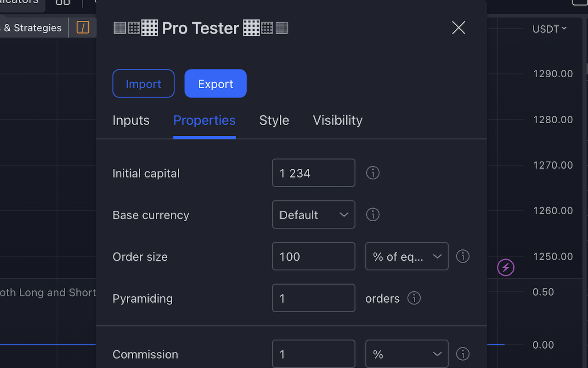The width and height of the screenshot is (588, 368).
Task: Change the Order size unit from % of equity
Action: [x=407, y=256]
